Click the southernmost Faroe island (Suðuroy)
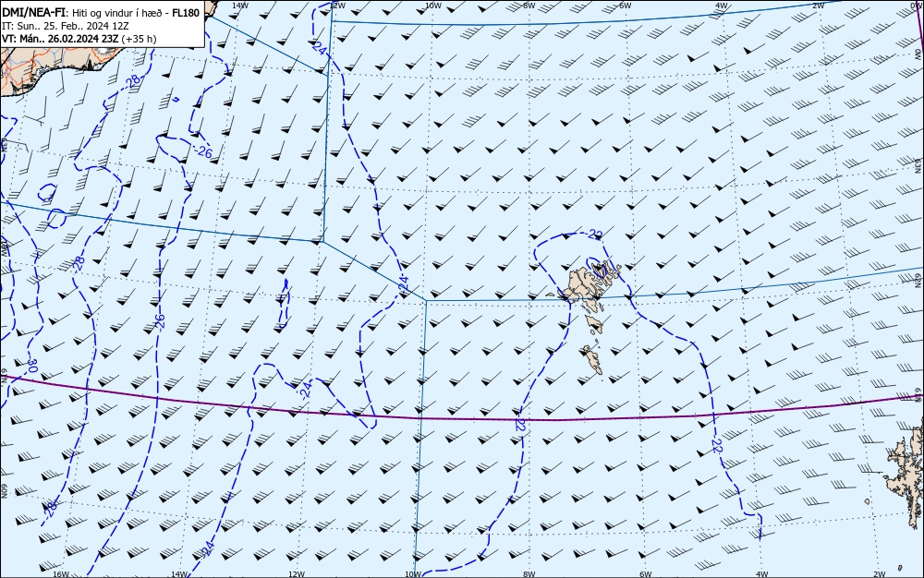 593,360
